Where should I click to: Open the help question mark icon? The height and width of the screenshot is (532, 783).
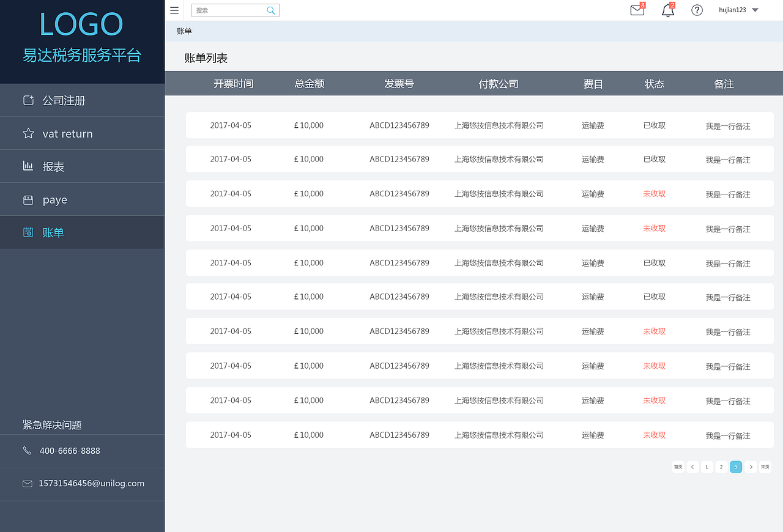pos(697,10)
